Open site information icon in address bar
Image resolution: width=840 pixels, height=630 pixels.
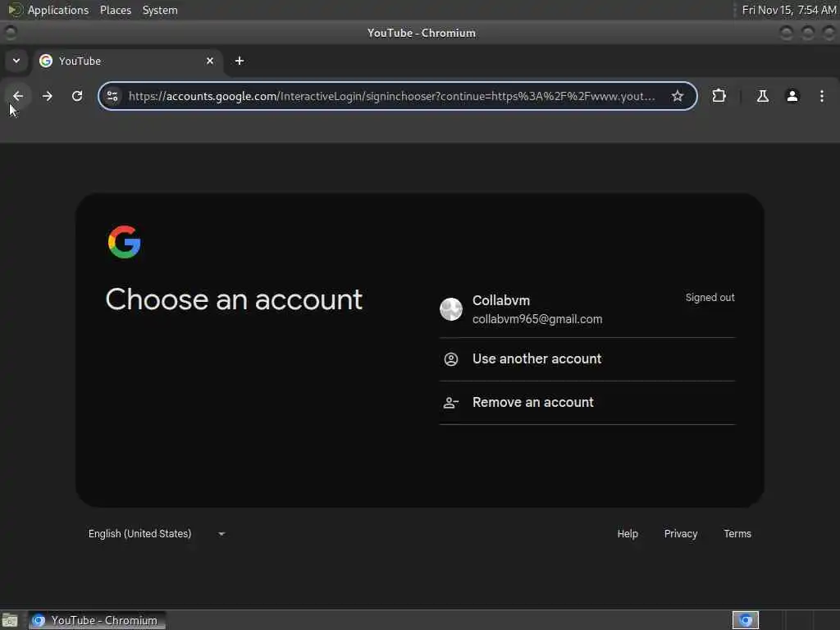(112, 96)
